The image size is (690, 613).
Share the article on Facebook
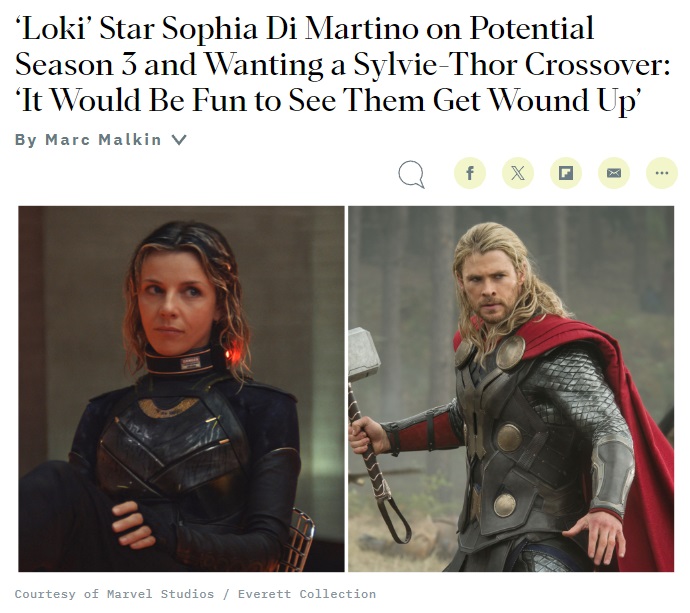coord(470,173)
